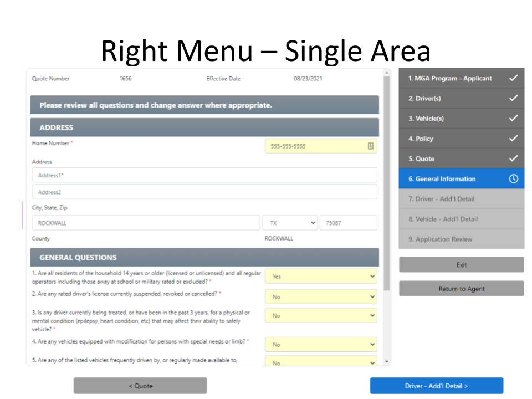Expand the household residents question dropdown set to Yes
This screenshot has height=399, width=532.
coord(321,276)
